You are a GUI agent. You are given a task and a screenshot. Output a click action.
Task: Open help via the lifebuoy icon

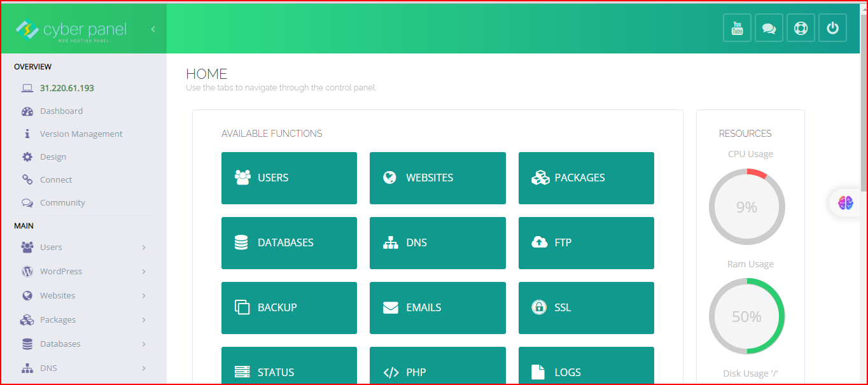click(x=801, y=27)
